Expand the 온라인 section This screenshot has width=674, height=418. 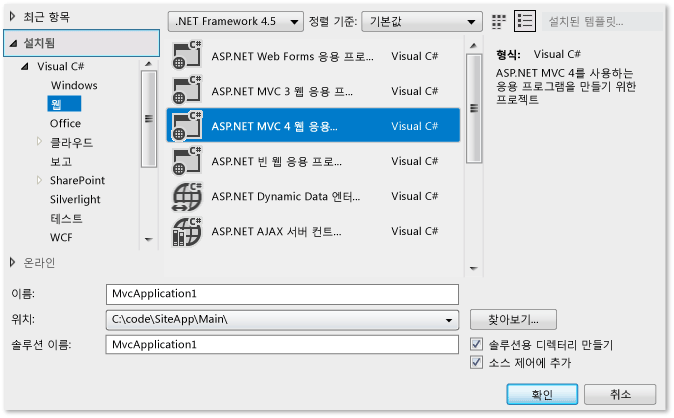coord(12,262)
